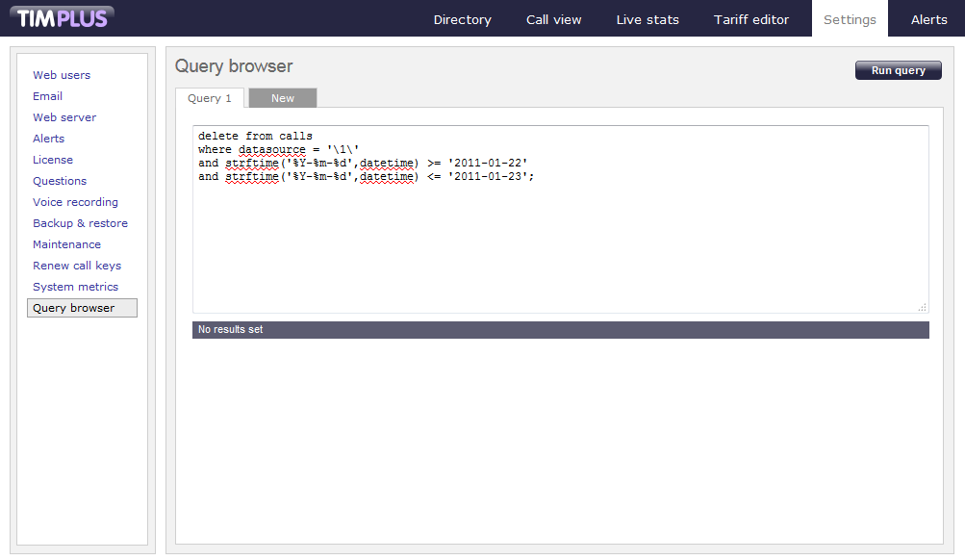965x560 pixels.
Task: Open Web server settings
Action: (64, 117)
